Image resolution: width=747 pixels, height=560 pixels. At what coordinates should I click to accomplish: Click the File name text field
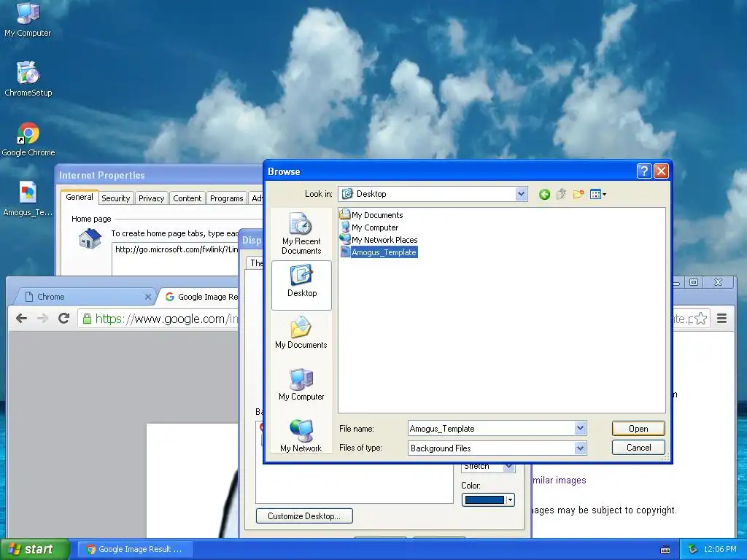click(x=491, y=429)
